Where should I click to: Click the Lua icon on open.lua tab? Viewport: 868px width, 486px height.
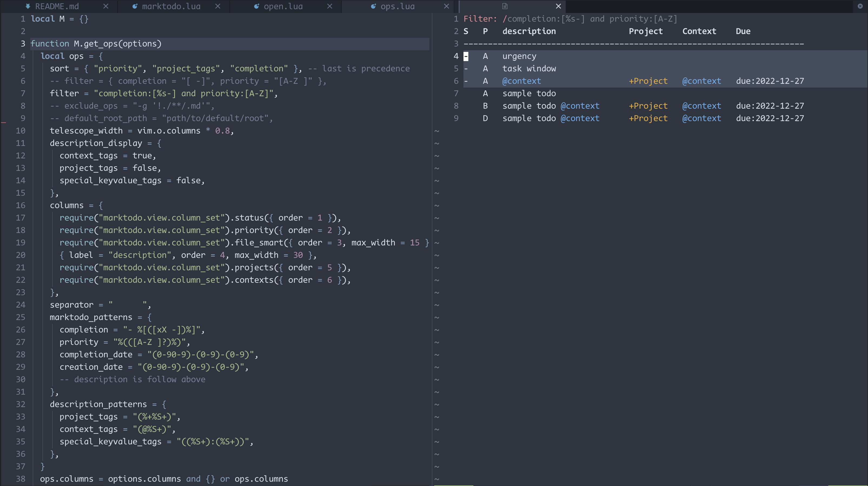(x=256, y=6)
